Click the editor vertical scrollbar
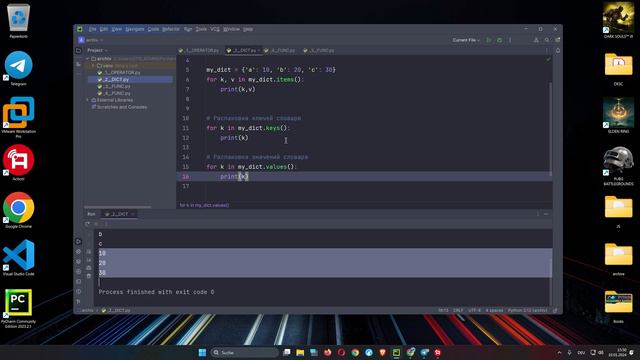640x360 pixels. coord(550,129)
